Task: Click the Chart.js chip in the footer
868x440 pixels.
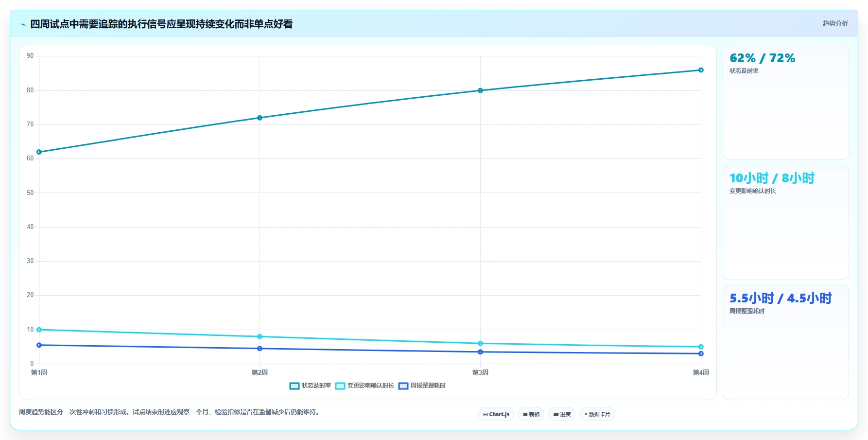Action: point(496,414)
